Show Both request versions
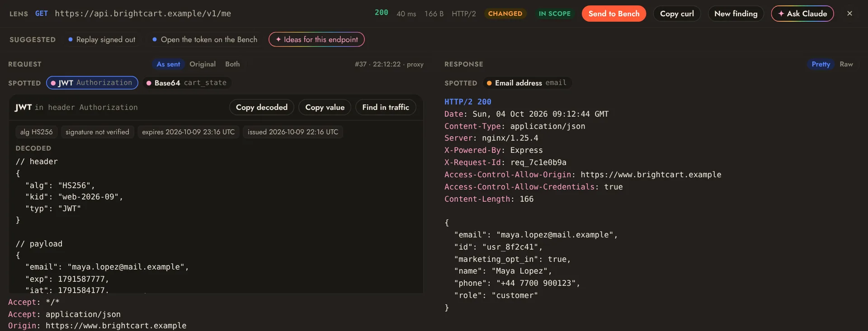This screenshot has width=868, height=331. (x=232, y=64)
